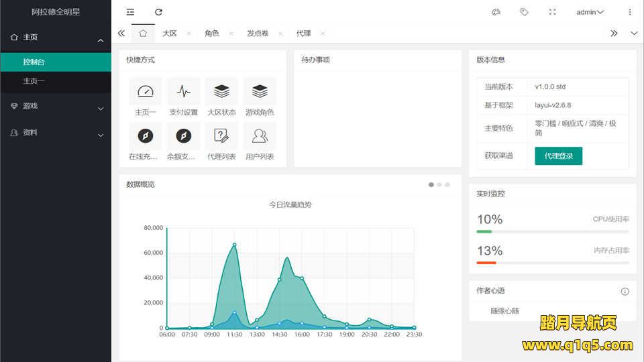
Task: Open the 用户列表 user icon
Action: click(260, 136)
